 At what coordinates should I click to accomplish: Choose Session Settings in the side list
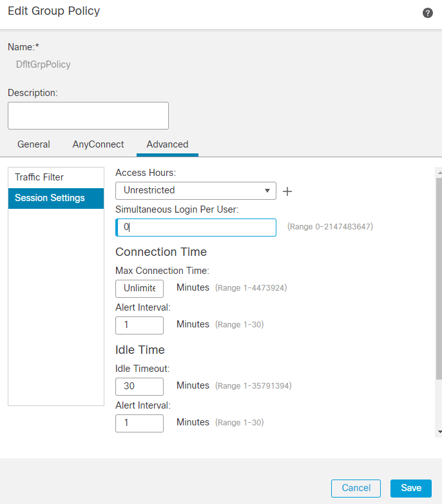pyautogui.click(x=56, y=198)
